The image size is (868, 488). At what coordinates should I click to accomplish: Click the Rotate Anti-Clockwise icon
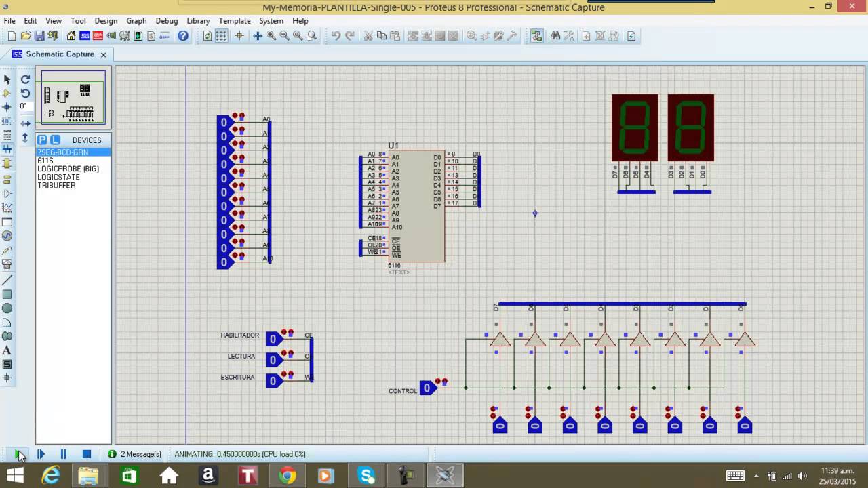coord(25,93)
